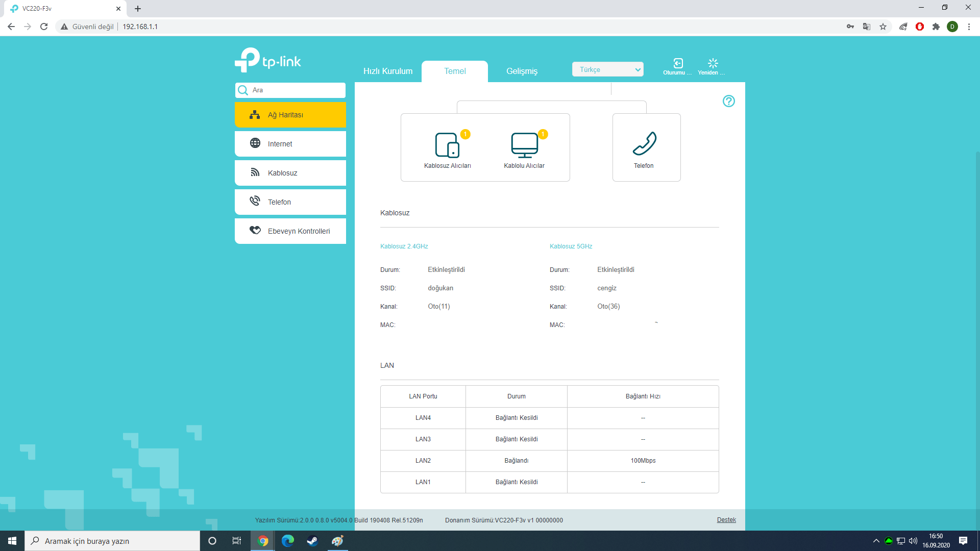This screenshot has width=980, height=551.
Task: Switch to the Gelişmiş tab
Action: coord(522,71)
